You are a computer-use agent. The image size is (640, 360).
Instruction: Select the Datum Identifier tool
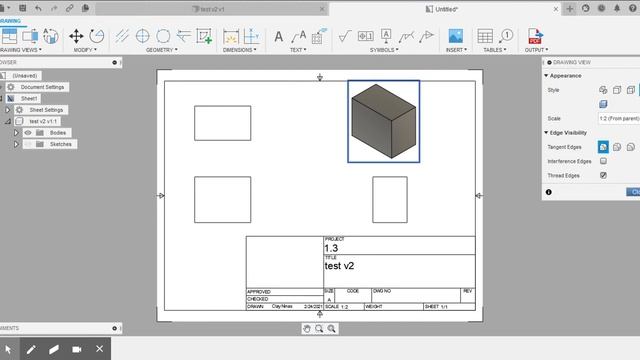pos(386,36)
